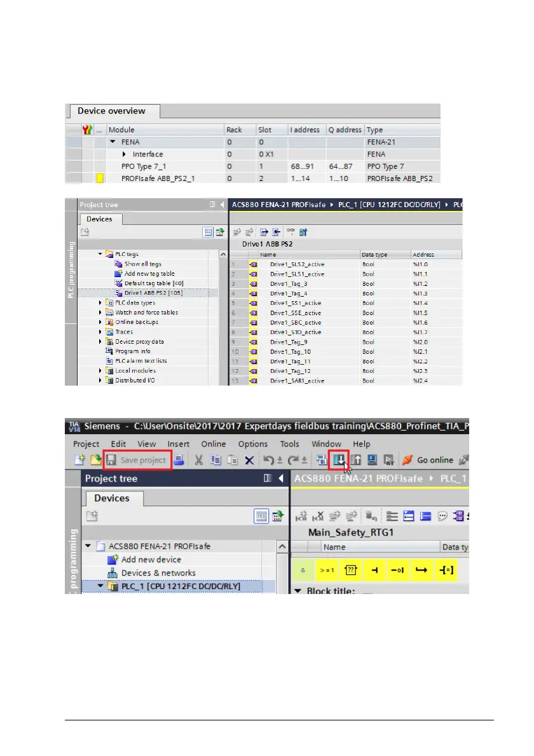Click the Paste icon in Siemens toolbar
The height and width of the screenshot is (756, 534).
[233, 460]
